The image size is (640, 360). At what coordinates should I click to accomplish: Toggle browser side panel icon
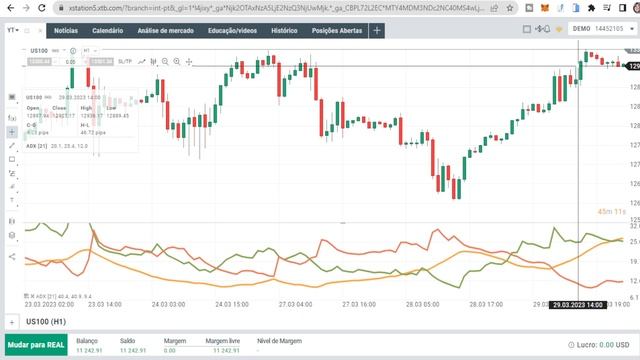tap(622, 8)
